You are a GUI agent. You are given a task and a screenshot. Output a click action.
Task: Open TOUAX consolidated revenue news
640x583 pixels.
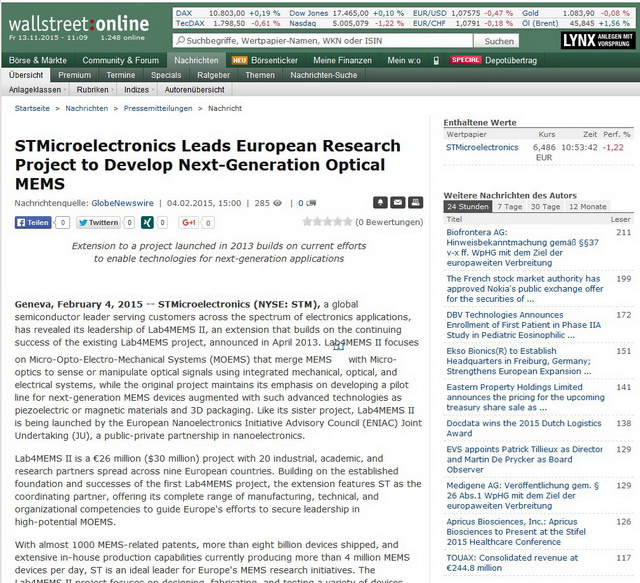(512, 563)
